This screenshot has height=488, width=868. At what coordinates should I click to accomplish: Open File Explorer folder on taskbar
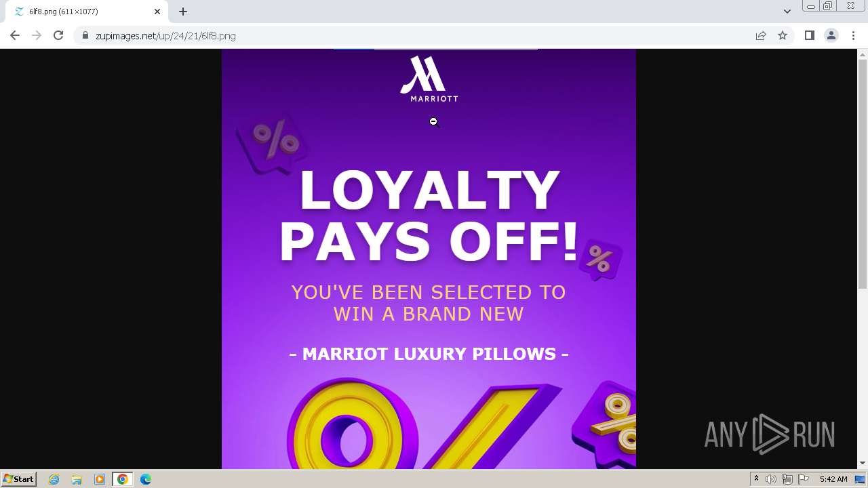(77, 479)
